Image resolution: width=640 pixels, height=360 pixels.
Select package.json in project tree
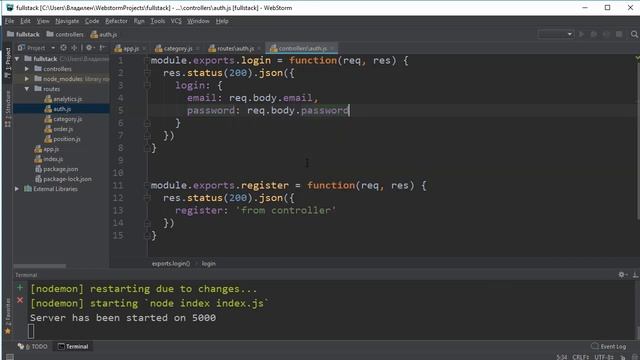[56, 169]
